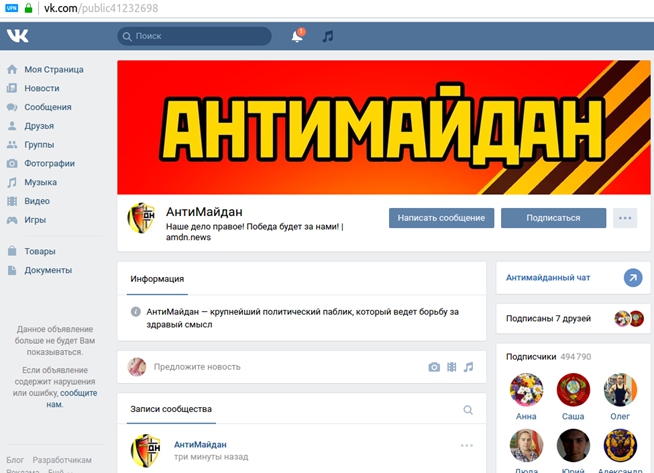The height and width of the screenshot is (473, 654).
Task: Open the АНТИМАЙДАН cover banner image
Action: pyautogui.click(x=384, y=127)
